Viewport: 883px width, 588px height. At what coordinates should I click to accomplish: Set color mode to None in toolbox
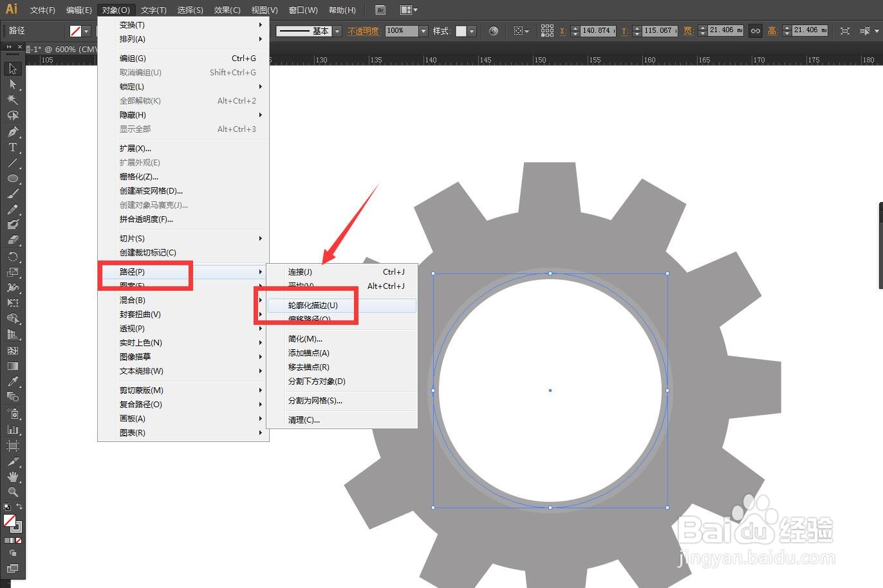click(19, 540)
